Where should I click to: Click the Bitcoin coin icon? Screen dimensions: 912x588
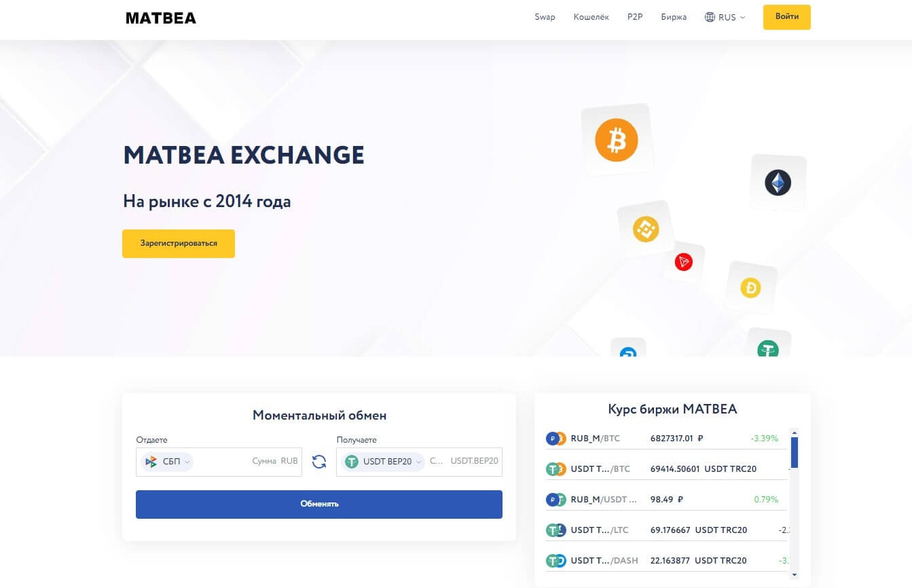pyautogui.click(x=617, y=141)
